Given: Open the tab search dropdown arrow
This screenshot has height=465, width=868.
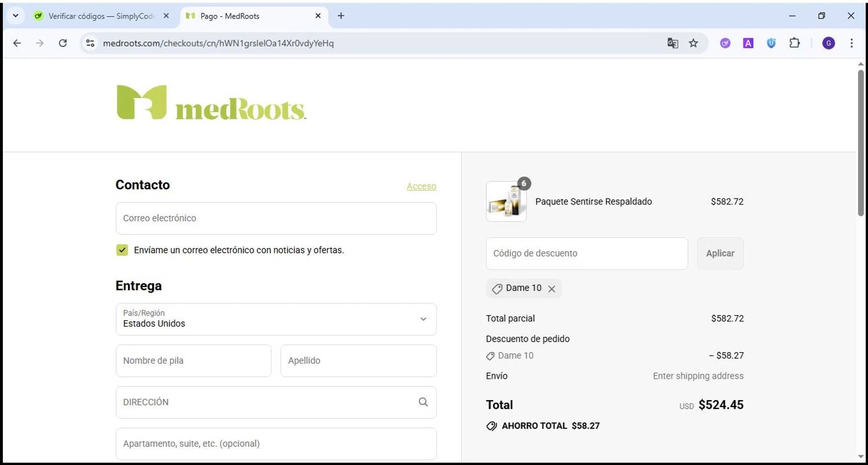Looking at the screenshot, I should point(16,16).
